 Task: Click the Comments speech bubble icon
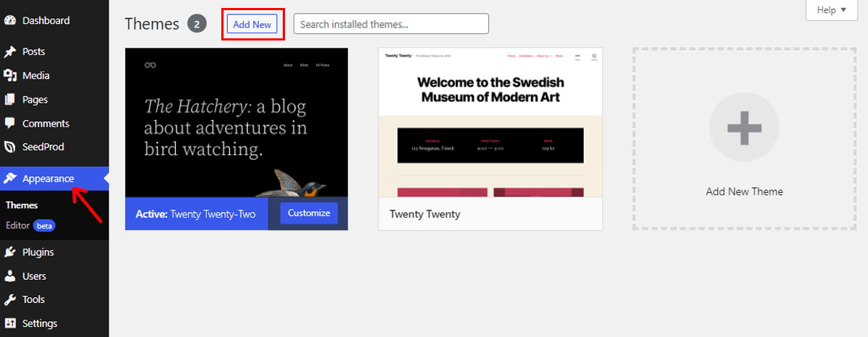tap(10, 124)
